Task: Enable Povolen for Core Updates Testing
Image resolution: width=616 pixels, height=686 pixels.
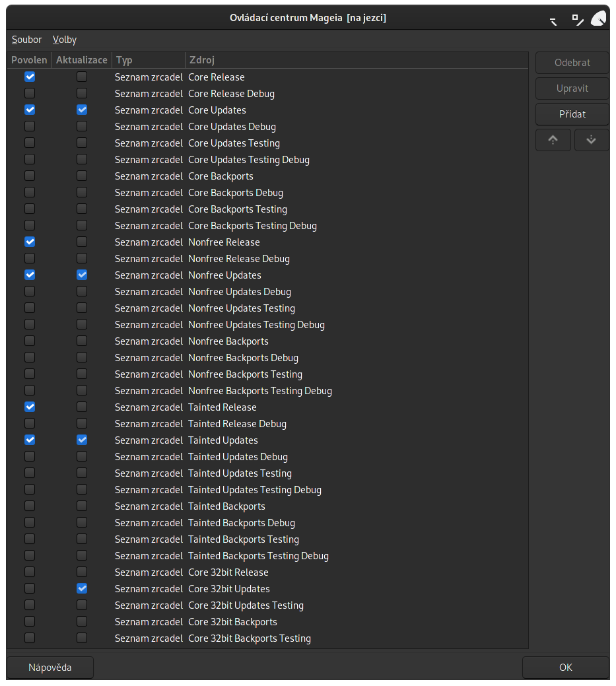Action: [30, 143]
